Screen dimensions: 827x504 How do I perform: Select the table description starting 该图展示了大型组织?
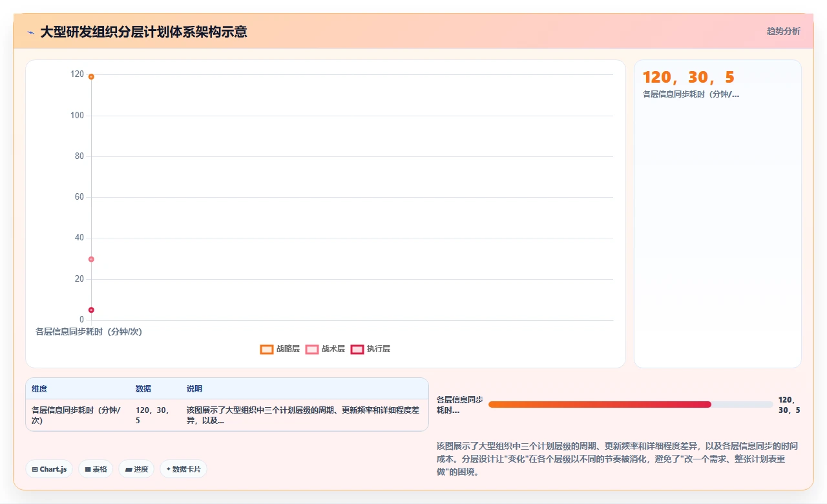click(303, 415)
